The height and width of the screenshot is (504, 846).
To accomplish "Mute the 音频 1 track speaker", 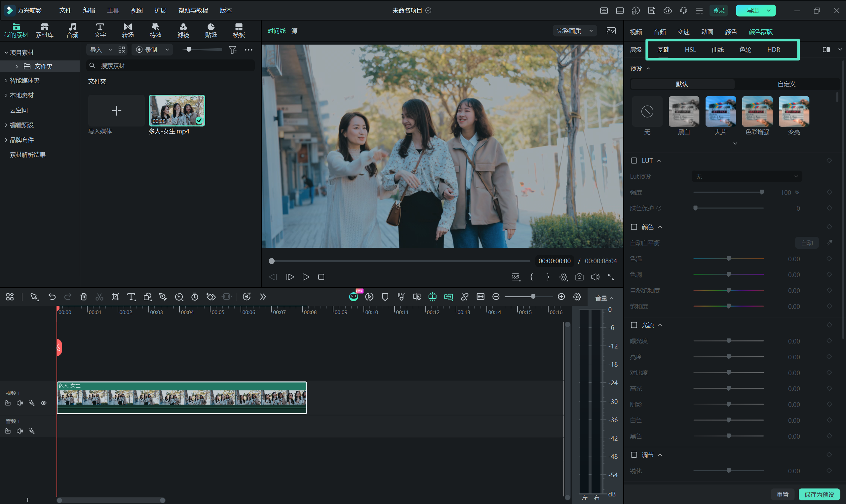I will point(20,431).
